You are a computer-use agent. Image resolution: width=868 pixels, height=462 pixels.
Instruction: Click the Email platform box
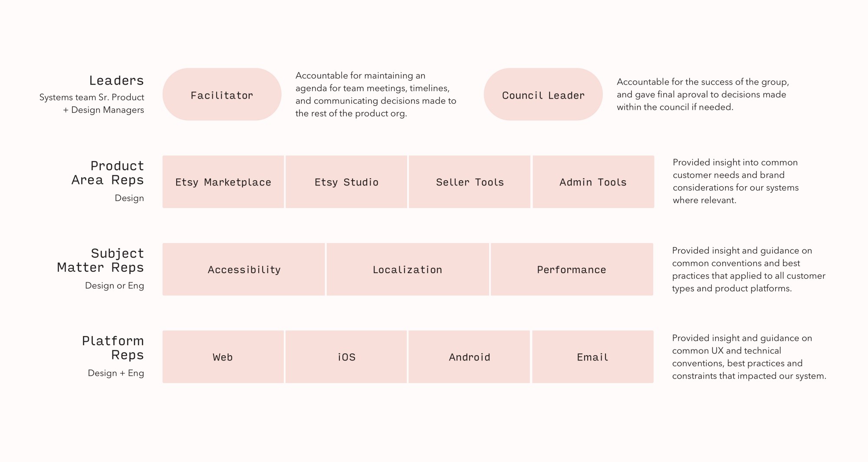592,357
